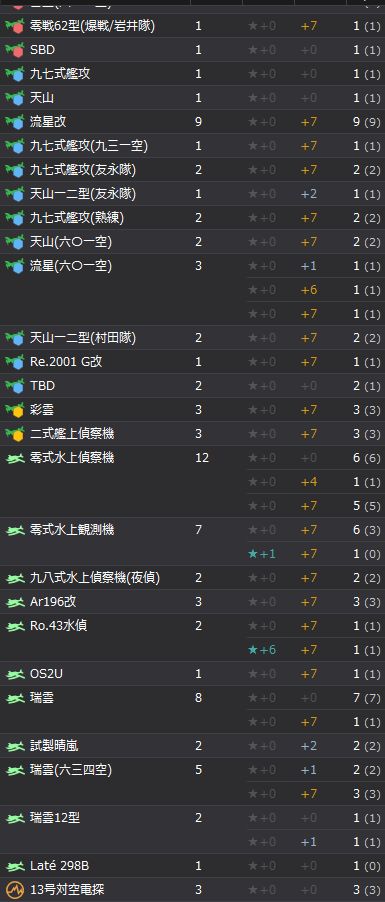Select the 天山一二型(村田隊) equipment name
This screenshot has height=902, width=385.
pyautogui.click(x=83, y=338)
